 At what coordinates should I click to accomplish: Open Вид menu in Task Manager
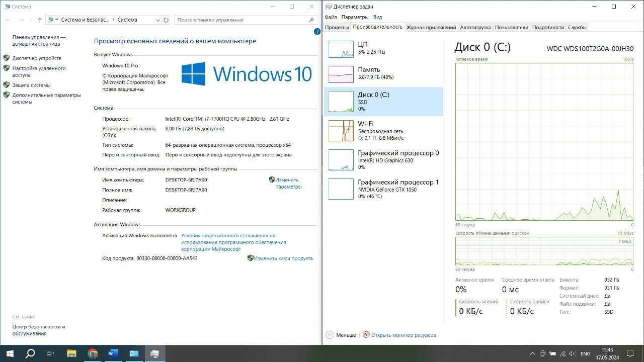377,17
